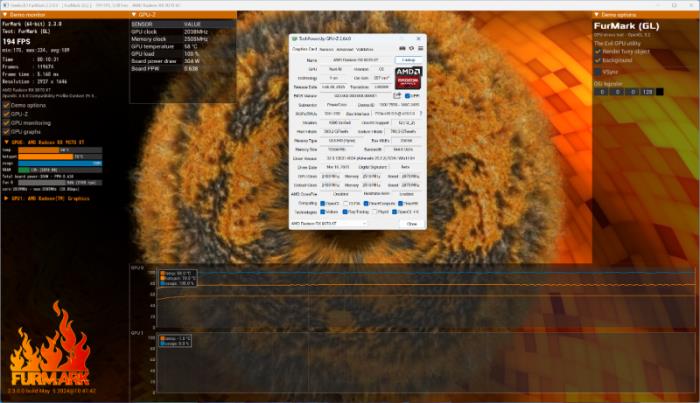Viewport: 700px width, 403px height.
Task: Click the Memory clock sensor row
Action: tap(183, 39)
